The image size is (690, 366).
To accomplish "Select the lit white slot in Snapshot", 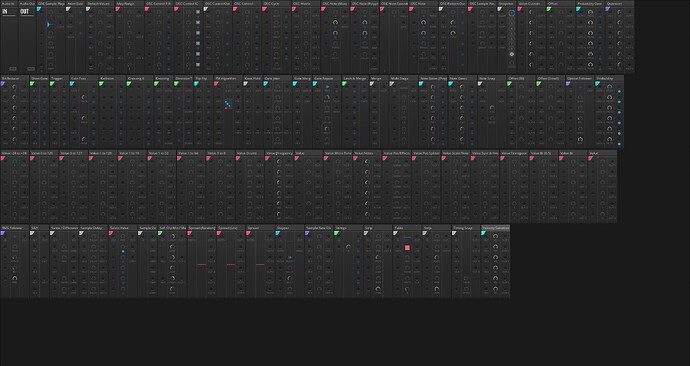I will [x=511, y=54].
